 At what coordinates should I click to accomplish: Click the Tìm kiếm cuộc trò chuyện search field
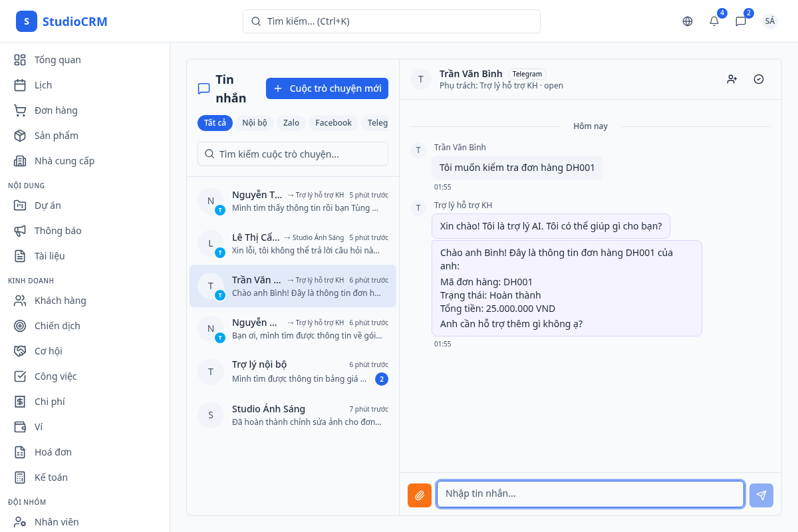(293, 154)
